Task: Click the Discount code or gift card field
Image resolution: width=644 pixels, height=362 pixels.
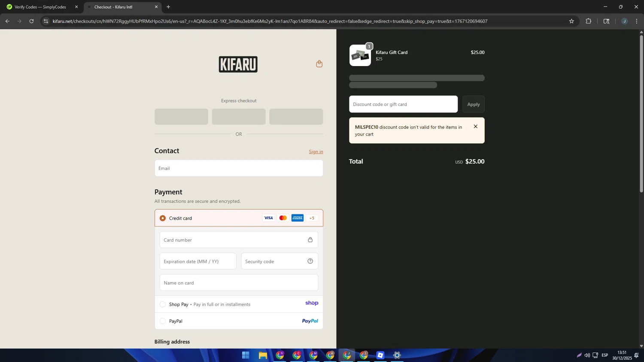Action: [x=403, y=104]
